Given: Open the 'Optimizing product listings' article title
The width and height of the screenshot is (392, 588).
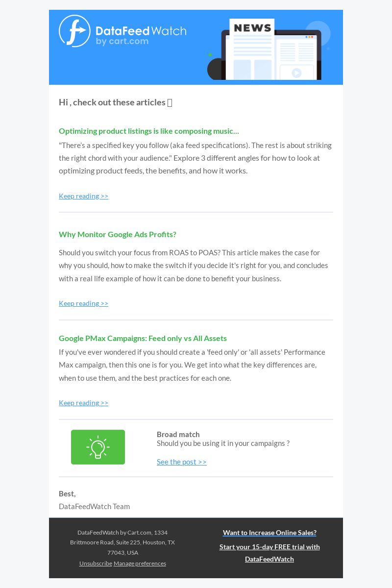Looking at the screenshot, I should [149, 131].
